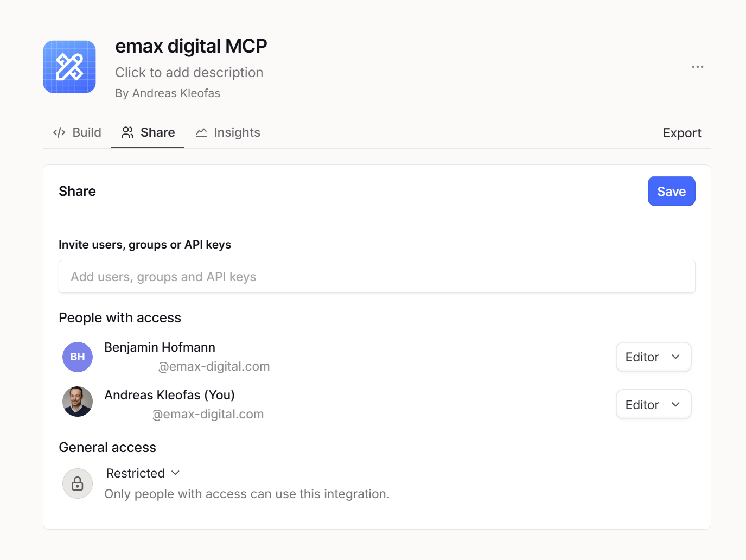Focus the Add users, groups and API keys field

377,277
